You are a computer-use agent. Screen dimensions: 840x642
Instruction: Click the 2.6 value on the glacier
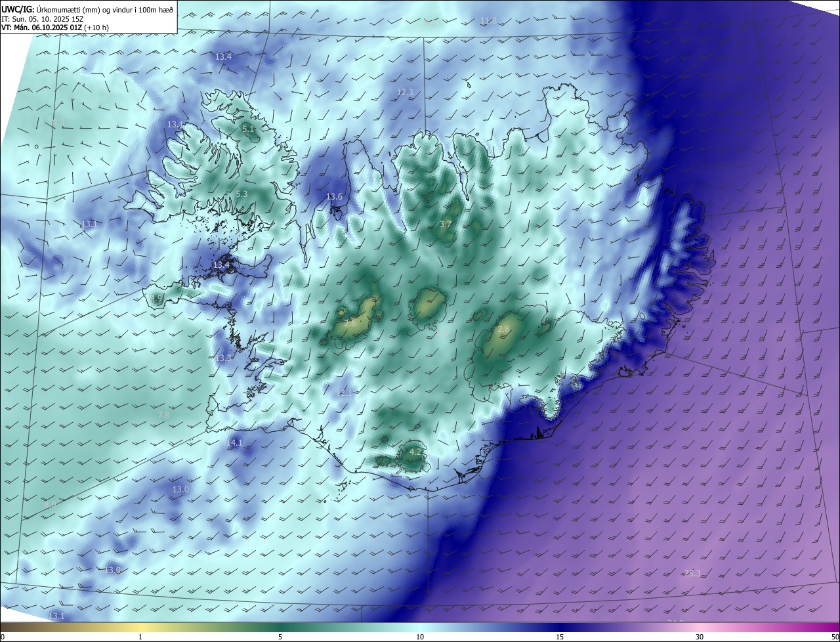pos(350,324)
